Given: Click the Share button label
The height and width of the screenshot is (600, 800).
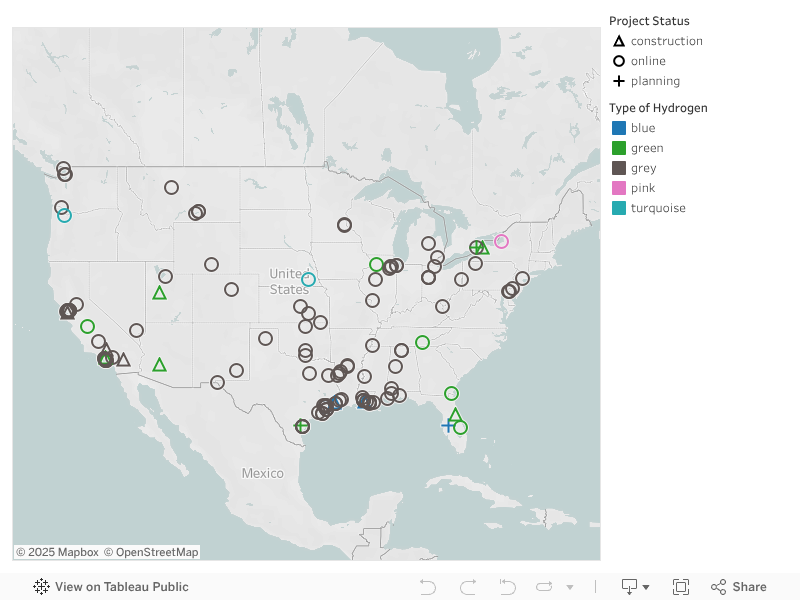Looking at the screenshot, I should 749,587.
